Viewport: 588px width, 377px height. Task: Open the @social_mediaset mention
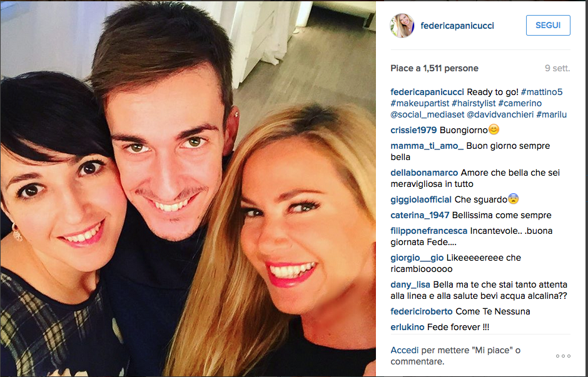[x=427, y=114]
